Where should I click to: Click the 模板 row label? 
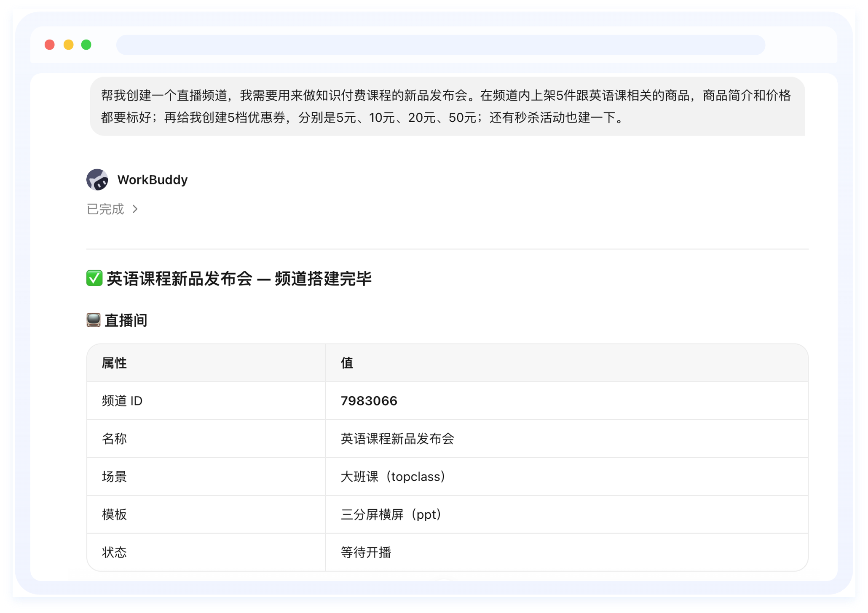click(x=114, y=514)
